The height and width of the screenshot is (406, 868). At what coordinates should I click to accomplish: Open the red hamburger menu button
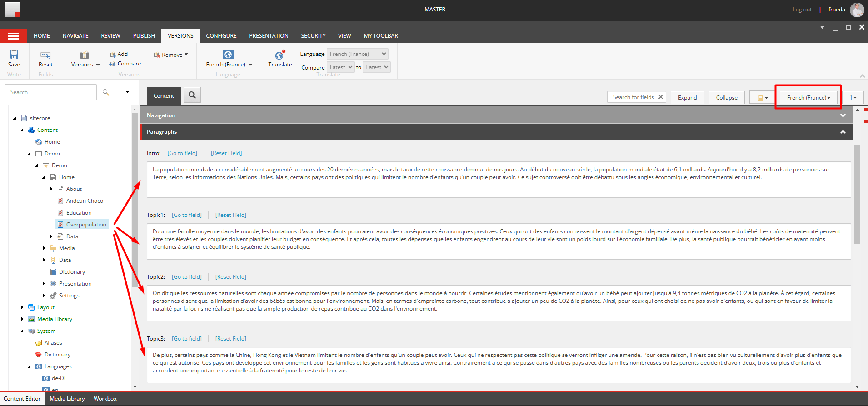(x=13, y=36)
